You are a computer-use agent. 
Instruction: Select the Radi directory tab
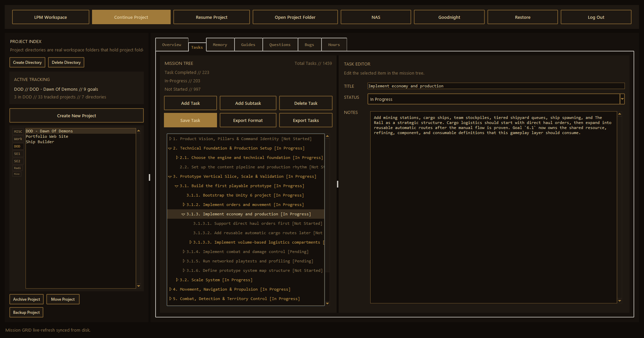17,168
